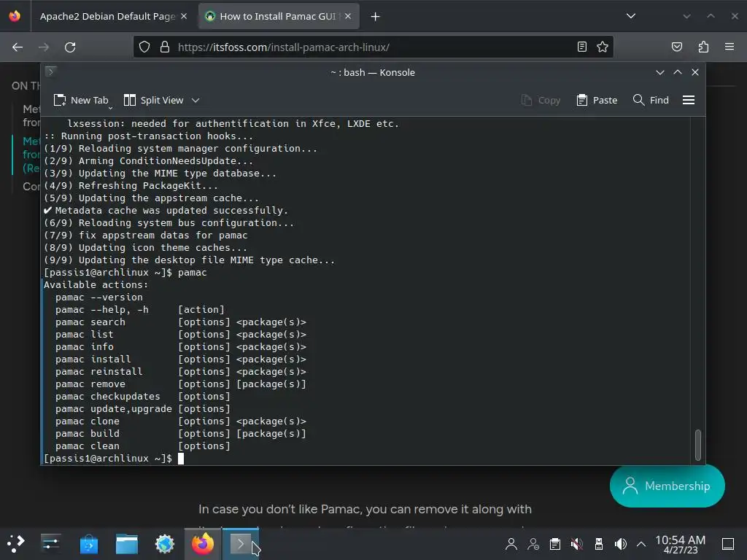This screenshot has width=747, height=560.
Task: Open removable devices tray icon
Action: tap(599, 544)
